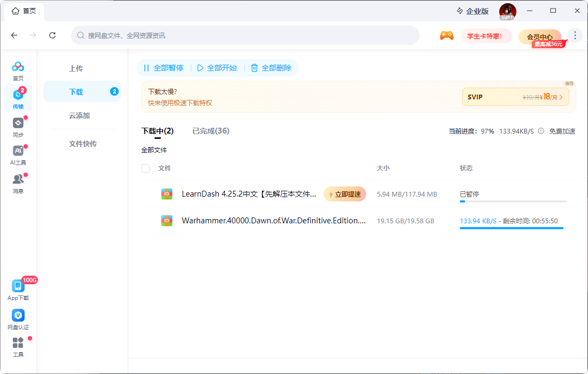588x374 pixels.
Task: Open the 同步 sync icon
Action: point(18,124)
